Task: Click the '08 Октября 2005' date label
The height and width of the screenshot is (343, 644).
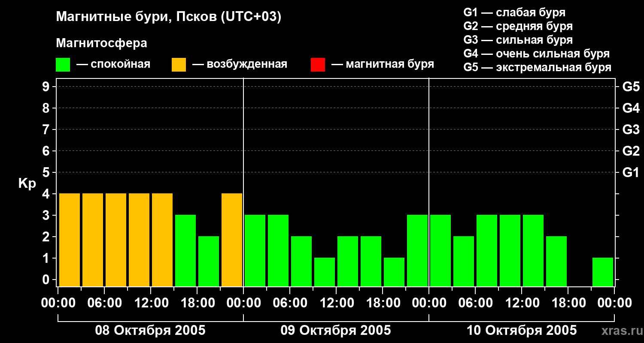Action: [x=150, y=331]
